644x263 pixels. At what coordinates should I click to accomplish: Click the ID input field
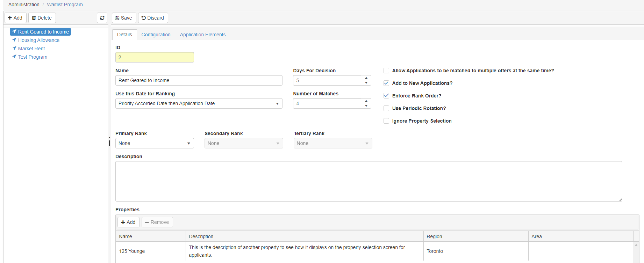(155, 57)
